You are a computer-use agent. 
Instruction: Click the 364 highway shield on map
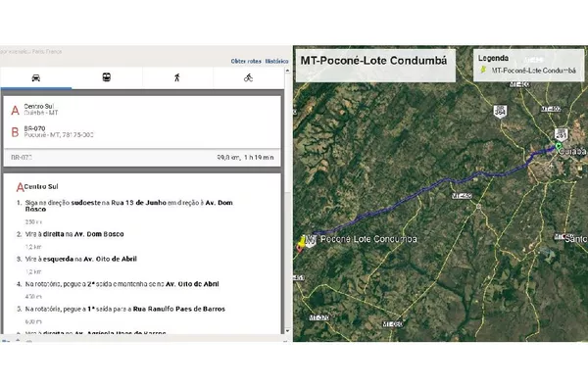[500, 112]
